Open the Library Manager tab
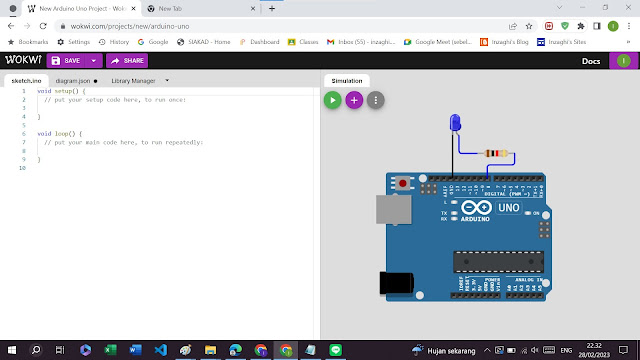The image size is (640, 360). [133, 81]
